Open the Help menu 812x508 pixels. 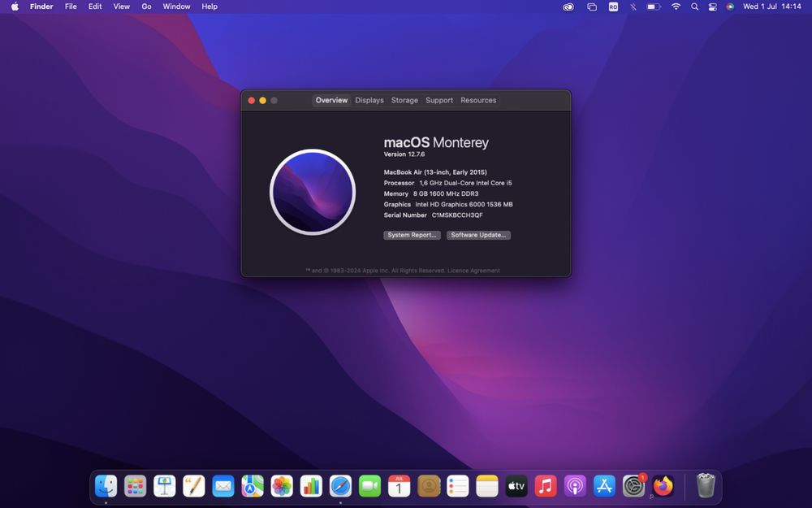[x=209, y=7]
